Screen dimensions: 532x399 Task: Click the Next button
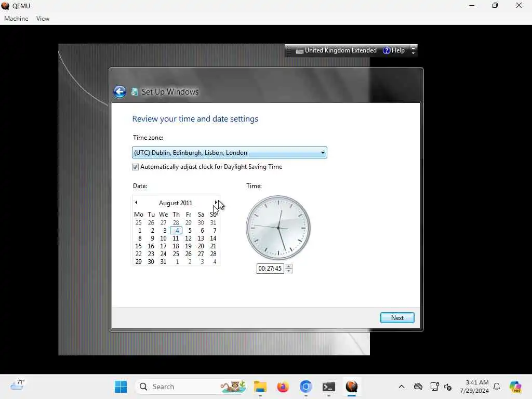[x=397, y=318]
